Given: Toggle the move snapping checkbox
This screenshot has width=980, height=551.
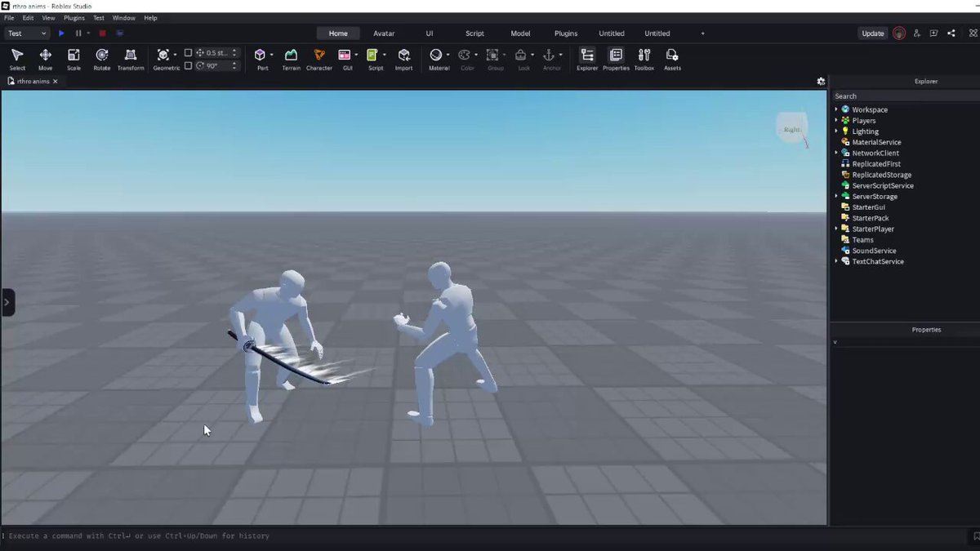Looking at the screenshot, I should tap(188, 53).
